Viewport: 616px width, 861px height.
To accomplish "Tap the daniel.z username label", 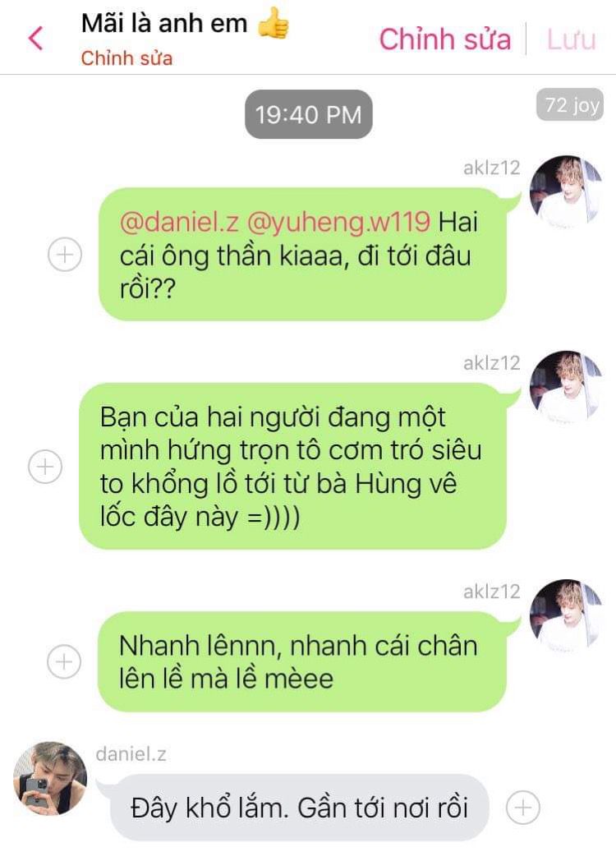I will point(131,754).
